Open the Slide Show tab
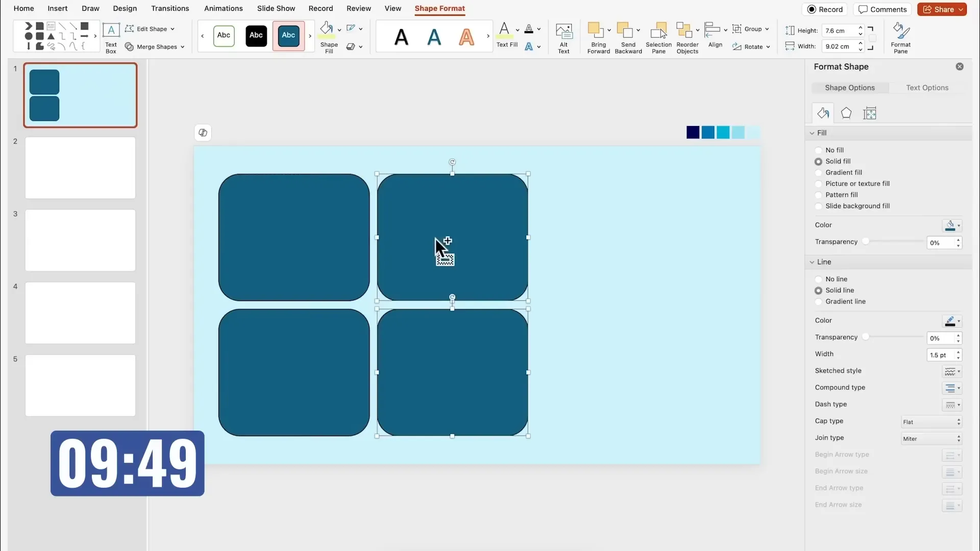This screenshot has height=551, width=980. [x=276, y=9]
